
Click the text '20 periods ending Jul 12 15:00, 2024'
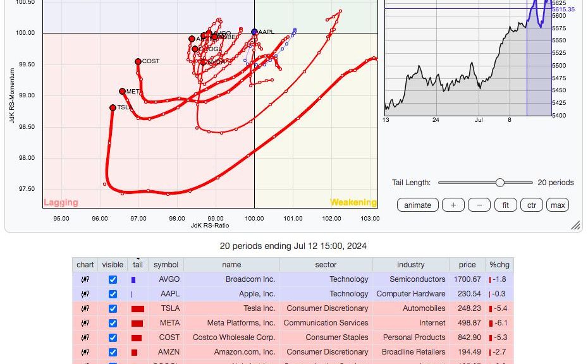[293, 246]
